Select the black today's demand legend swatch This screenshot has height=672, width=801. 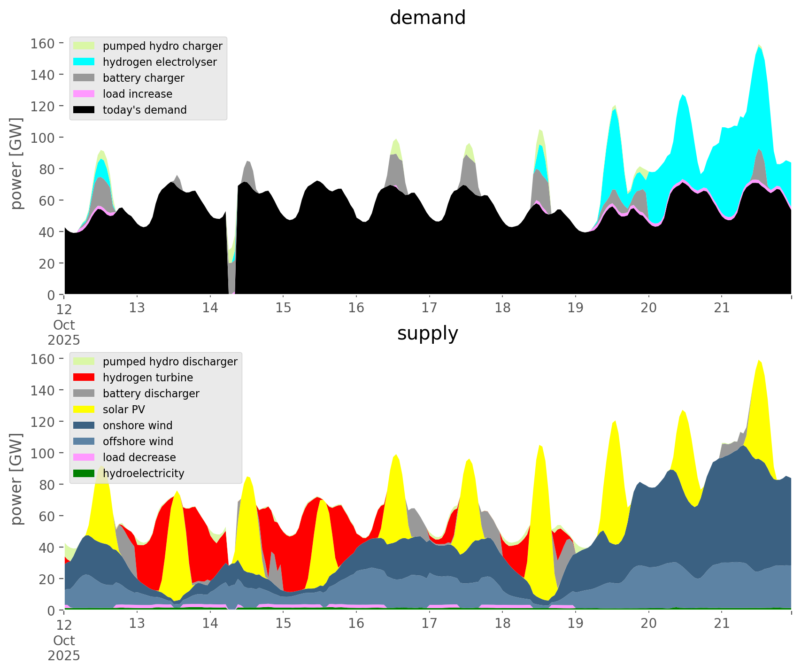(x=84, y=110)
